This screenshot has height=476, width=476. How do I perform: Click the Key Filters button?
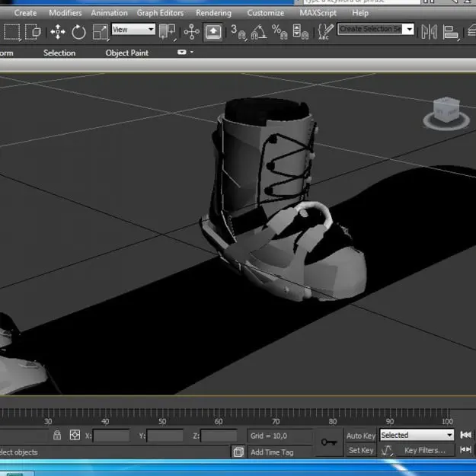[x=425, y=451]
